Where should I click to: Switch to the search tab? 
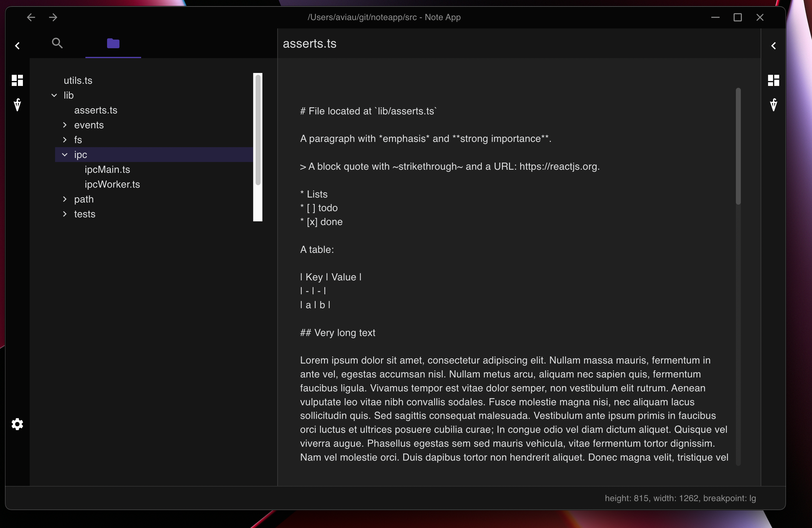click(x=57, y=43)
